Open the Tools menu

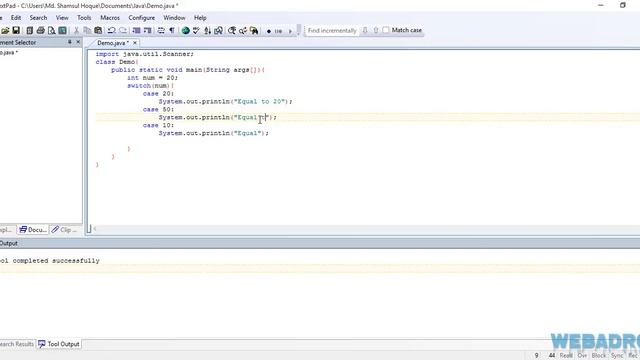pos(84,18)
